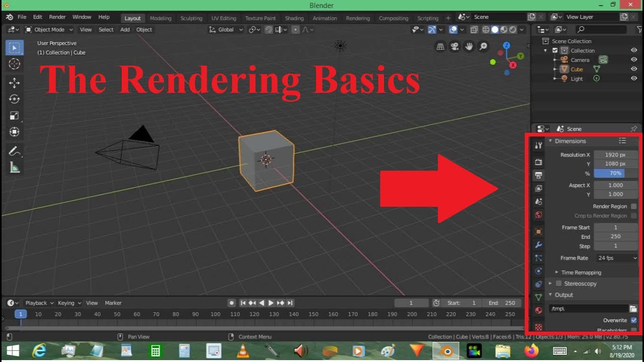Collapse the Output panel
644x362 pixels.
click(x=550, y=295)
